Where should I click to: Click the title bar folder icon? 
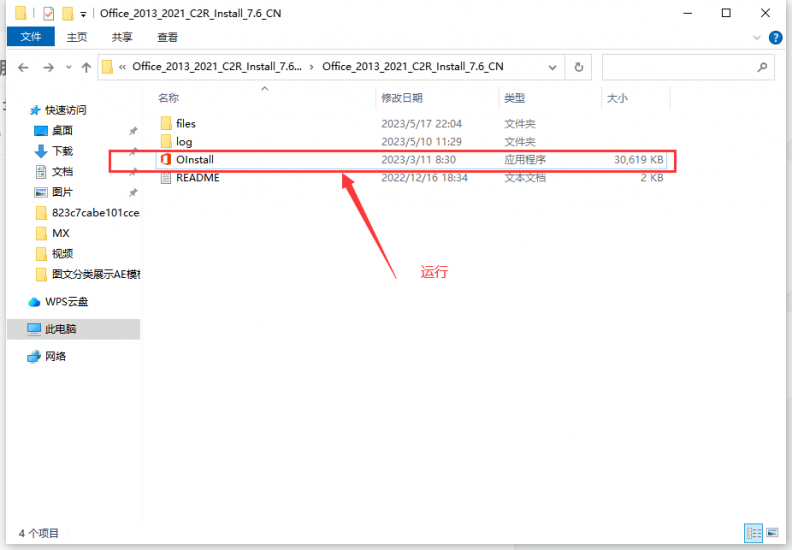[20, 13]
